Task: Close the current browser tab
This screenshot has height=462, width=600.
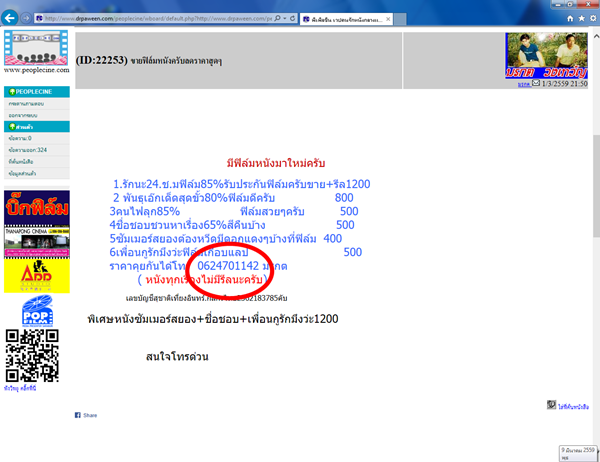Action: click(388, 19)
